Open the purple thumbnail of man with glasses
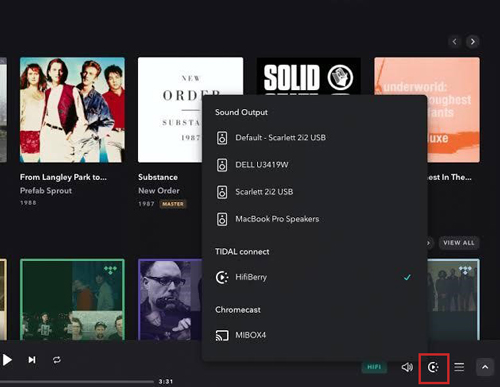Screen dimensions: 500x387 (x=170, y=300)
